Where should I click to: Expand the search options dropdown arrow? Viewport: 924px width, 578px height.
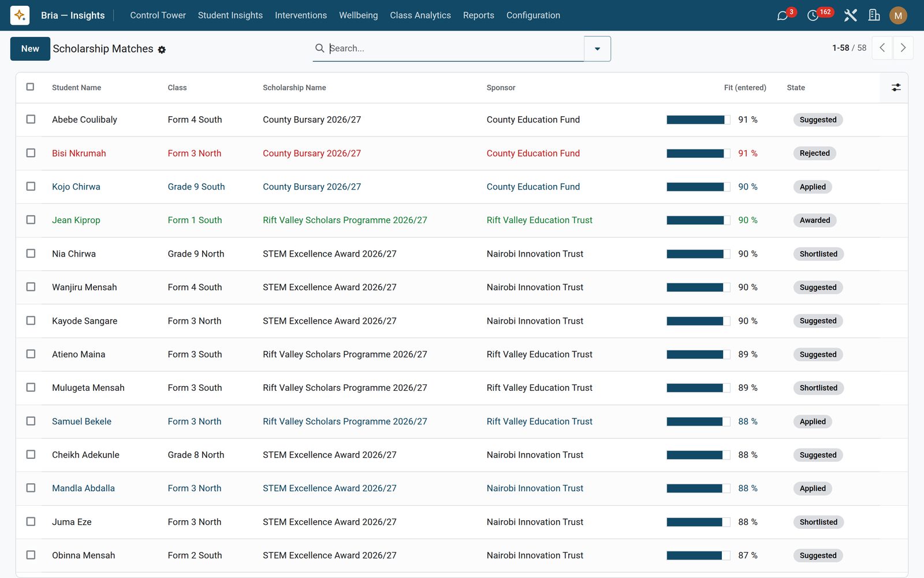(597, 49)
